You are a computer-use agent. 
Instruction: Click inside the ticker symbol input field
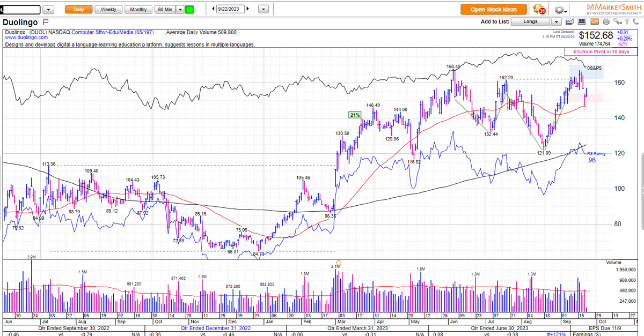[21, 9]
